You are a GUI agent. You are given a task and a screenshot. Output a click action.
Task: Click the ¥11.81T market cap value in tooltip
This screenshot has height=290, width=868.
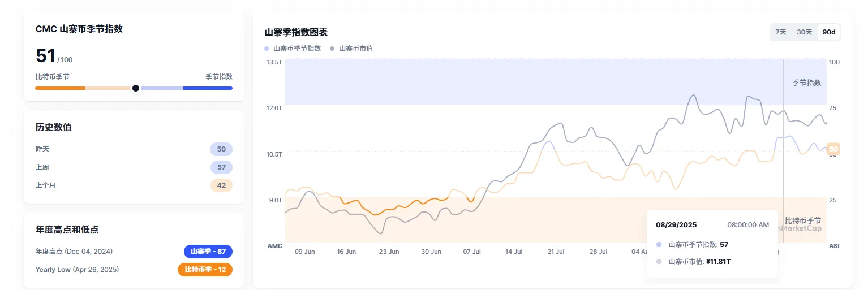point(719,262)
